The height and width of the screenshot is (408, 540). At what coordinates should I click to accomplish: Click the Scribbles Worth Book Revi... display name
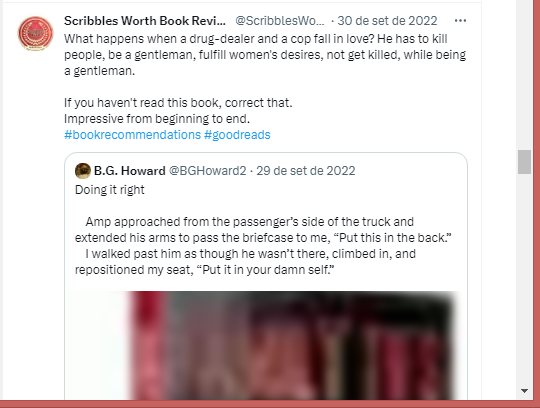pos(145,21)
